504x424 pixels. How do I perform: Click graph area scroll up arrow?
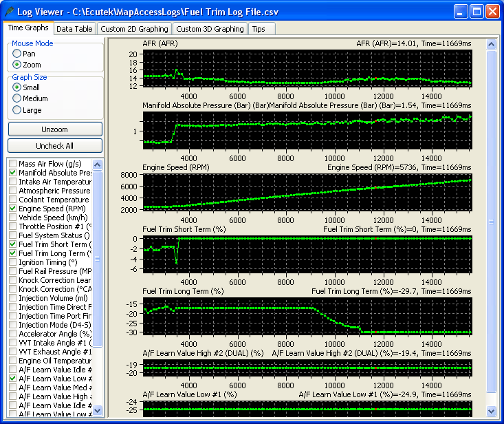coord(491,44)
